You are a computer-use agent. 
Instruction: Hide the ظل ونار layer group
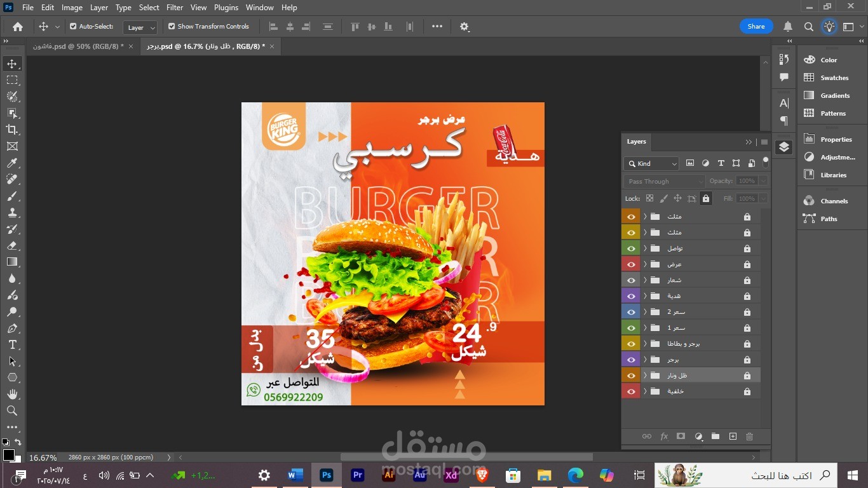point(631,376)
